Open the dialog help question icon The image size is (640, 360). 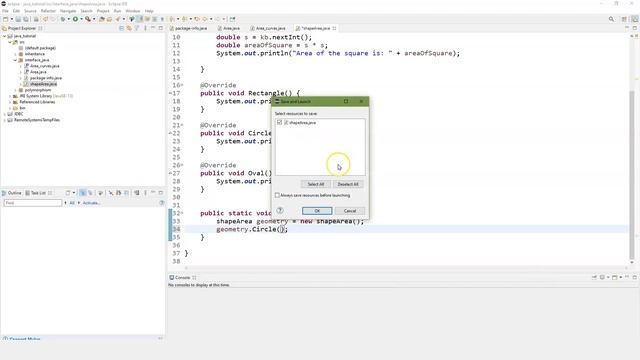click(280, 210)
